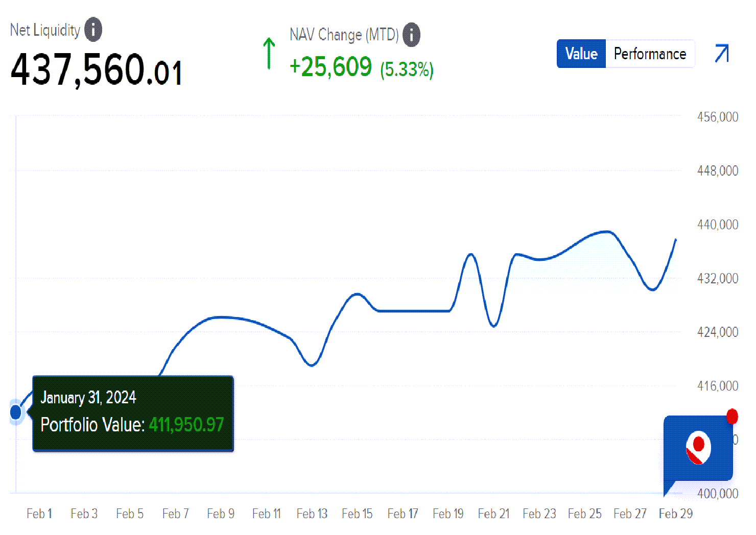Click the Feb 15 x-axis label

[357, 514]
